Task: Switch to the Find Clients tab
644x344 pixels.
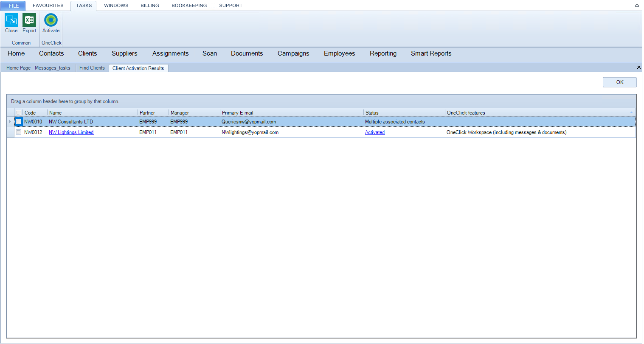Action: pos(92,68)
